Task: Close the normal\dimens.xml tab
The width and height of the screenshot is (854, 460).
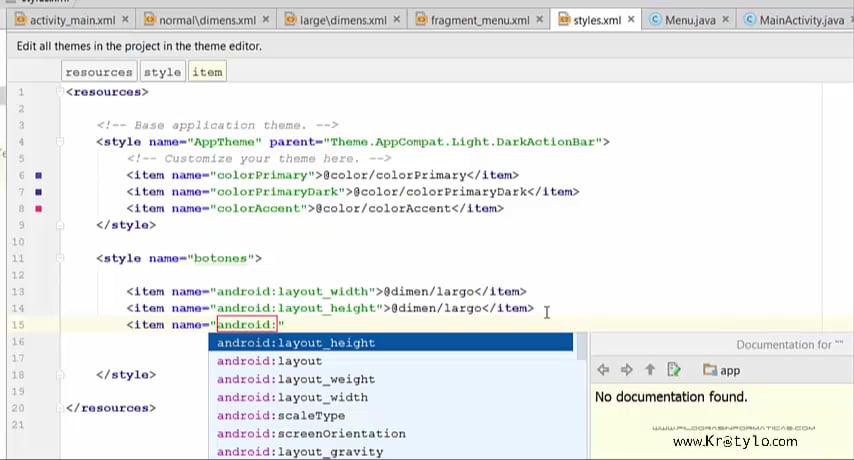Action: (x=266, y=20)
